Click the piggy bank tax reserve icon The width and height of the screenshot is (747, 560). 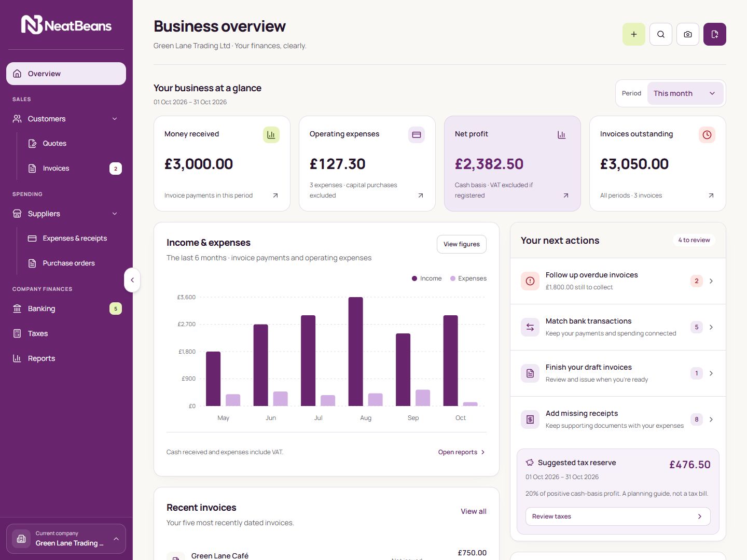(x=530, y=463)
